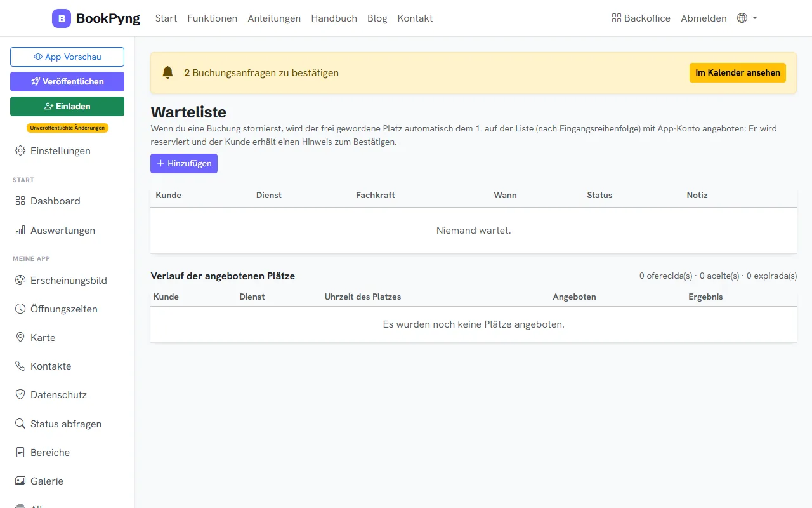Click the Wann column header
The width and height of the screenshot is (812, 508).
[x=505, y=195]
